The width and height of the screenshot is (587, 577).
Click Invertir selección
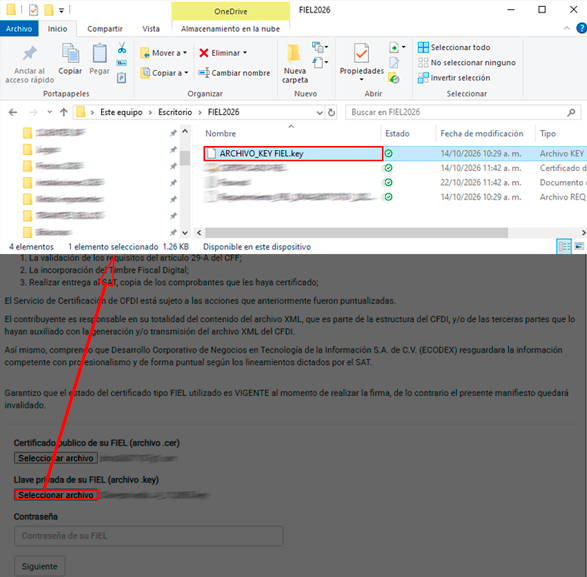click(x=454, y=78)
